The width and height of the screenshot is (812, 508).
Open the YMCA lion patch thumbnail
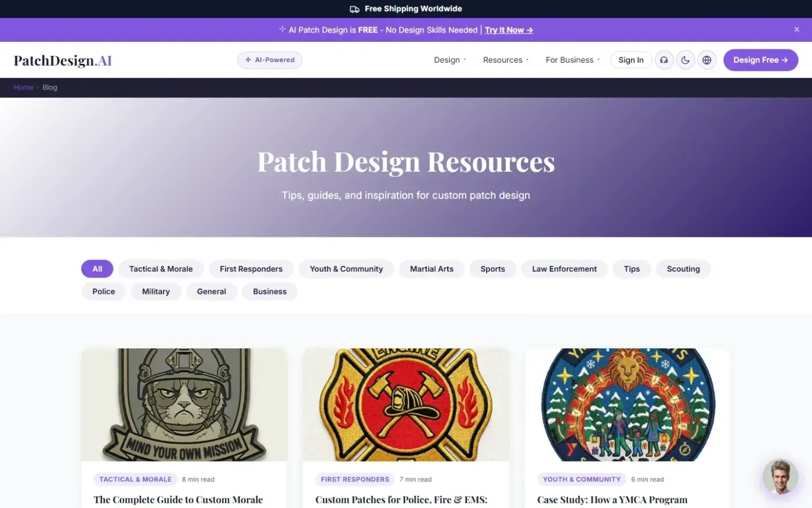pyautogui.click(x=627, y=405)
